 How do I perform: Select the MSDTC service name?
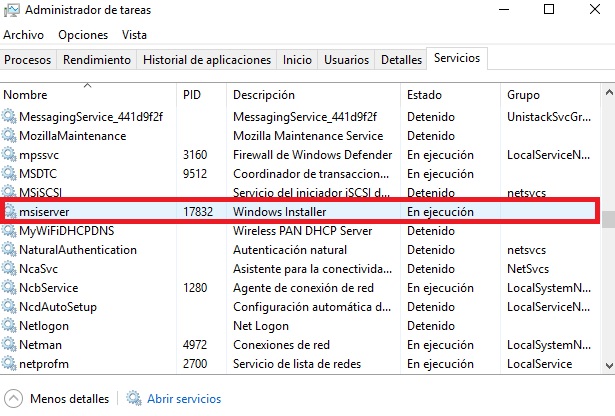38,173
